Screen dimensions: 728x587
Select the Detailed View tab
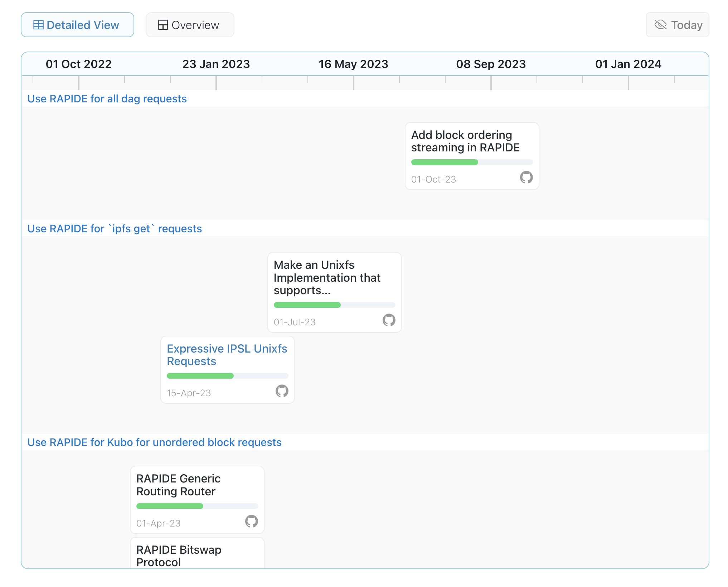[x=77, y=25]
